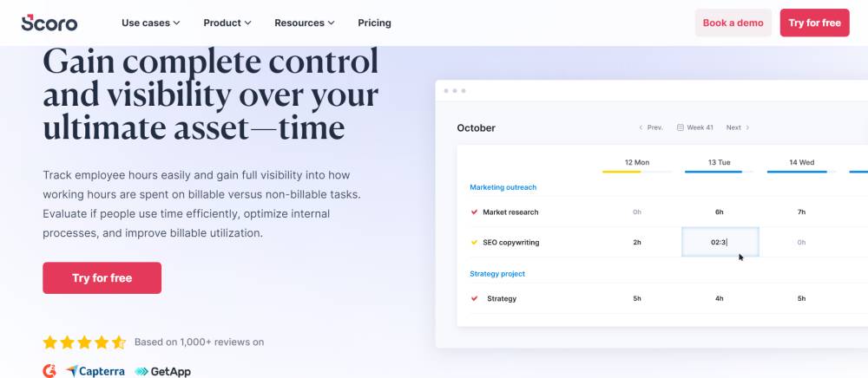Click the previous week arrow icon
Viewport: 868px width, 378px height.
pos(641,127)
